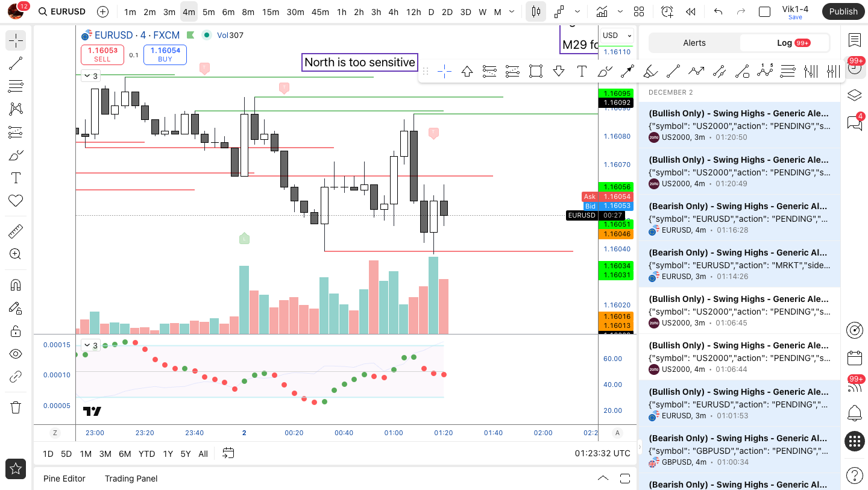Open the EURUSD 4m 01:16:28 log entry
Viewport: 868px width, 490px height.
tap(739, 218)
